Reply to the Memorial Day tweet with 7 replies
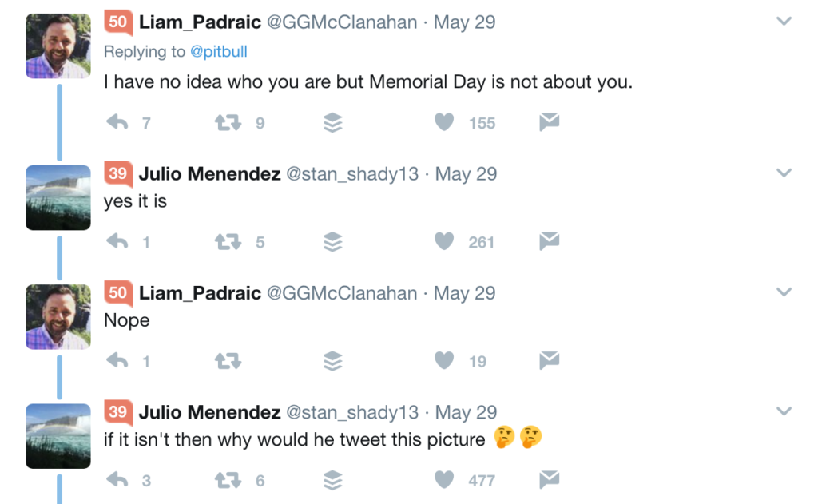 click(x=117, y=122)
